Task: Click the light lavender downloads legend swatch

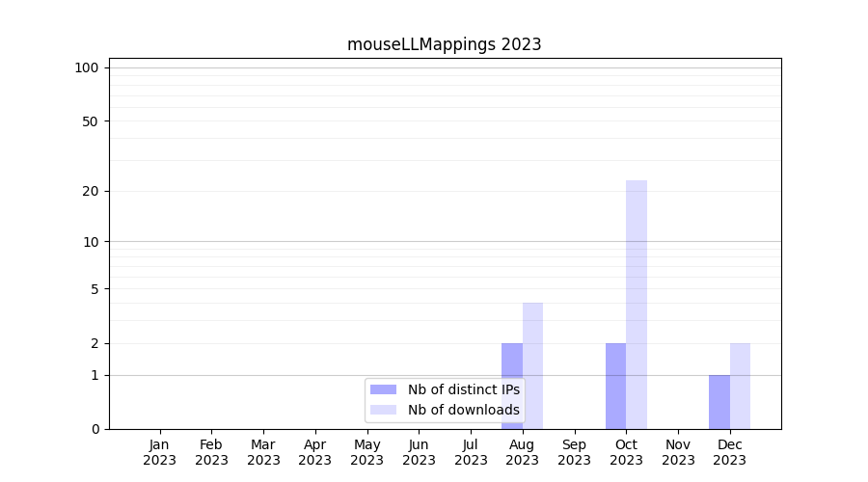Action: pos(383,410)
